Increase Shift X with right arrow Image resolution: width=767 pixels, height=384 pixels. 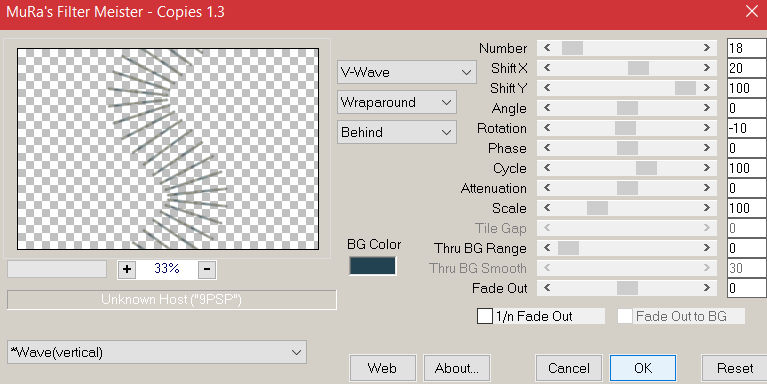707,68
